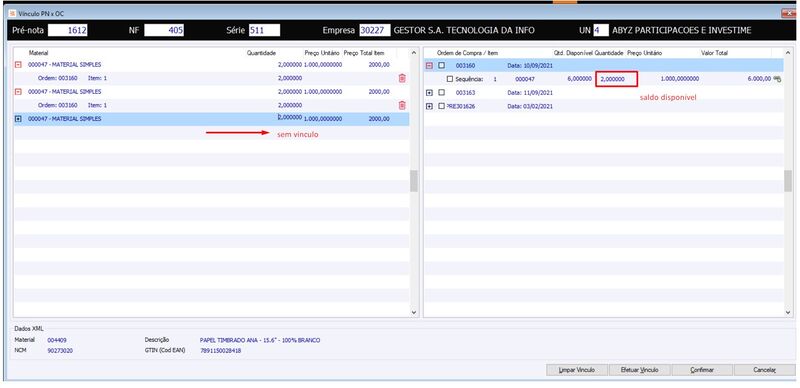Screen dimensions: 800x388
Task: Expand the highlighted 000047 - MATERIAL SIMPLES row
Action: point(19,118)
